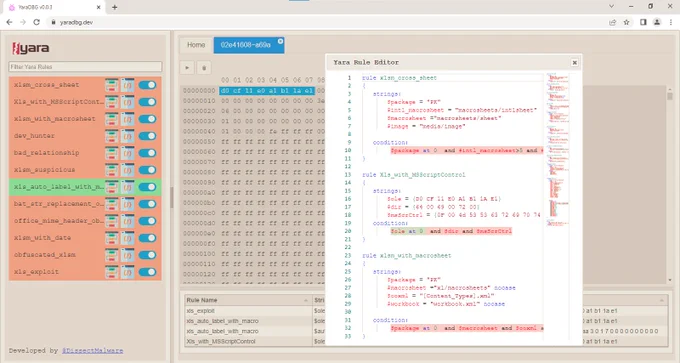Close the 02e41608-a69a tab with its X
This screenshot has height=363, width=680.
280,41
